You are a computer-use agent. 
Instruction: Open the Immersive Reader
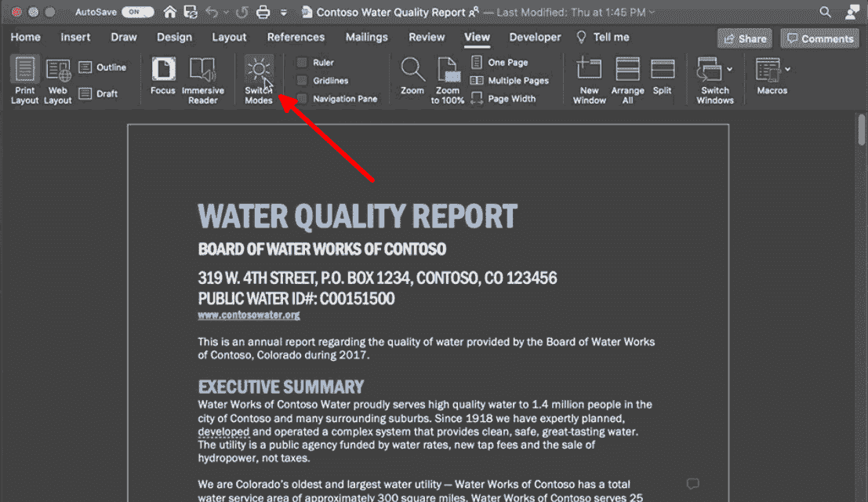click(203, 78)
